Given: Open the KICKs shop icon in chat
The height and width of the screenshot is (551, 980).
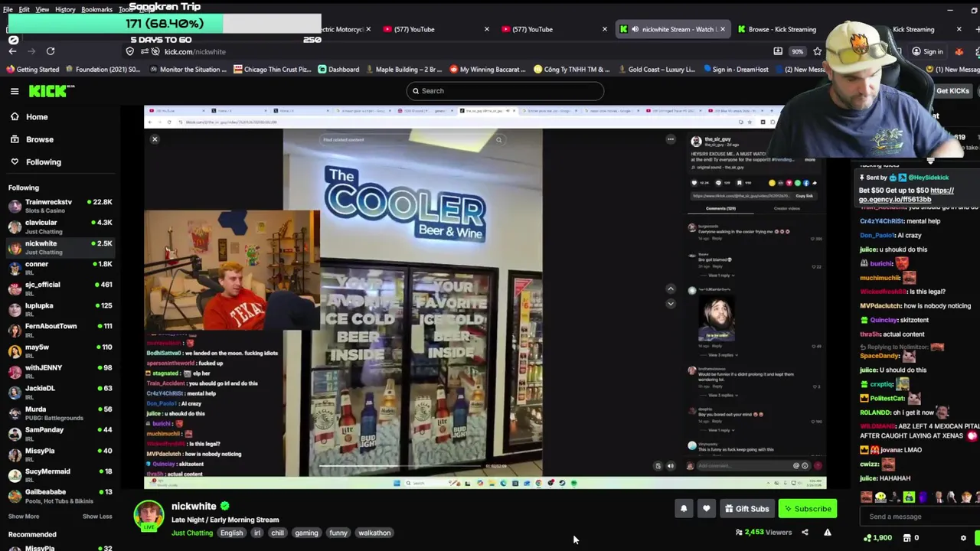Looking at the screenshot, I should point(908,538).
